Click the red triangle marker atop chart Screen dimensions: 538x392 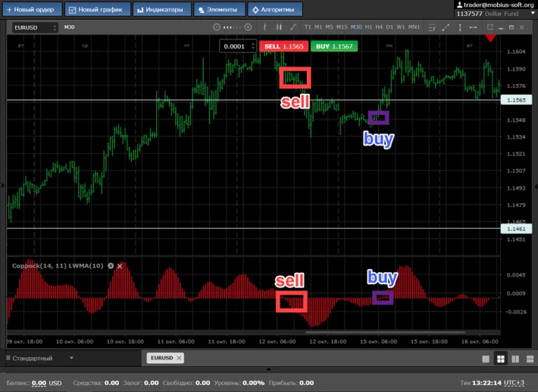[490, 38]
